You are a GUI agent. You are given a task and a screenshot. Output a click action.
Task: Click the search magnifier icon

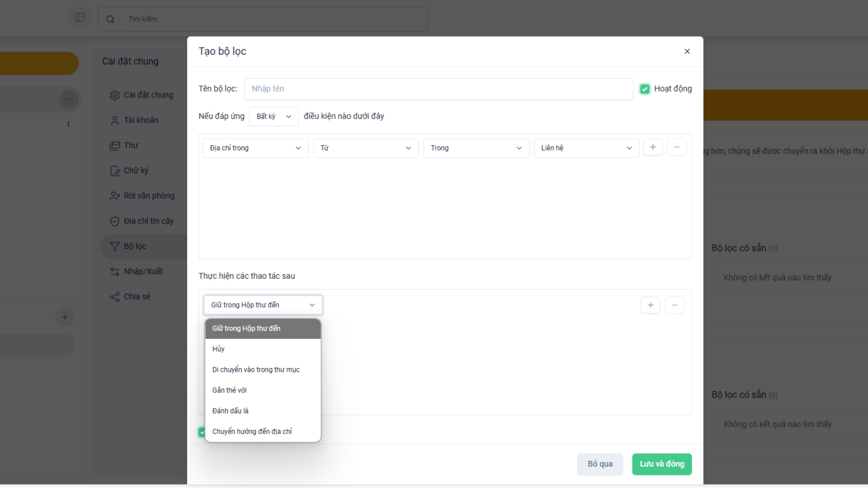pos(110,20)
